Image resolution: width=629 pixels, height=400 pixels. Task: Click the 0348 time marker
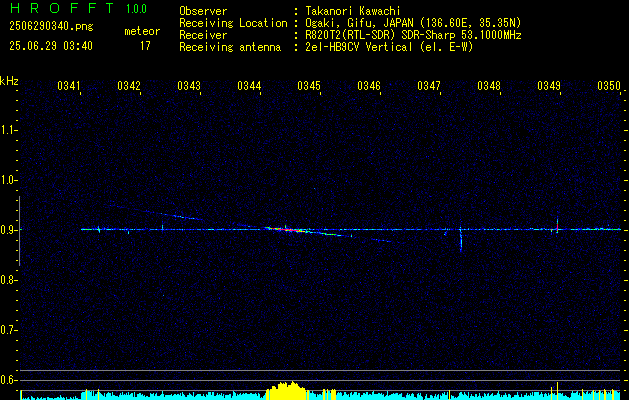click(489, 86)
